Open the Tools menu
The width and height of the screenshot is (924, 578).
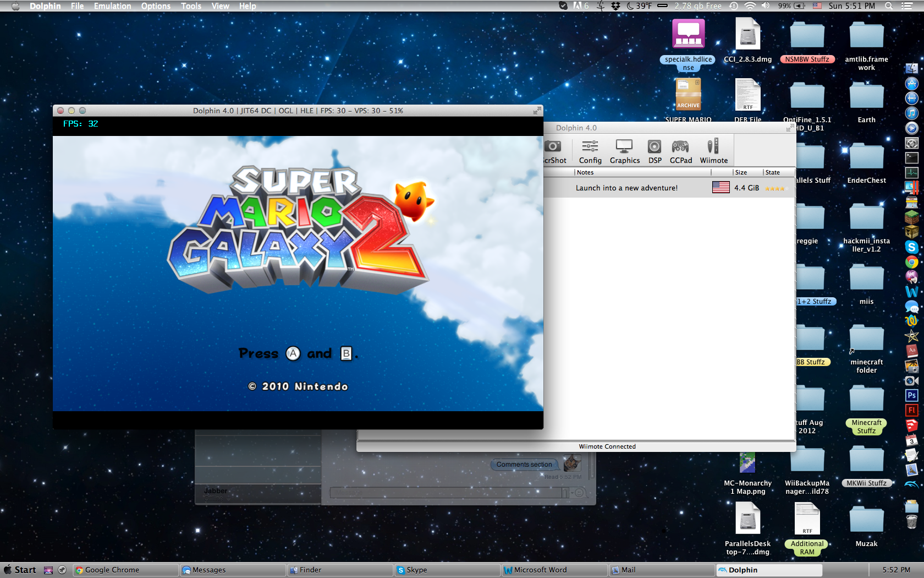coord(191,6)
